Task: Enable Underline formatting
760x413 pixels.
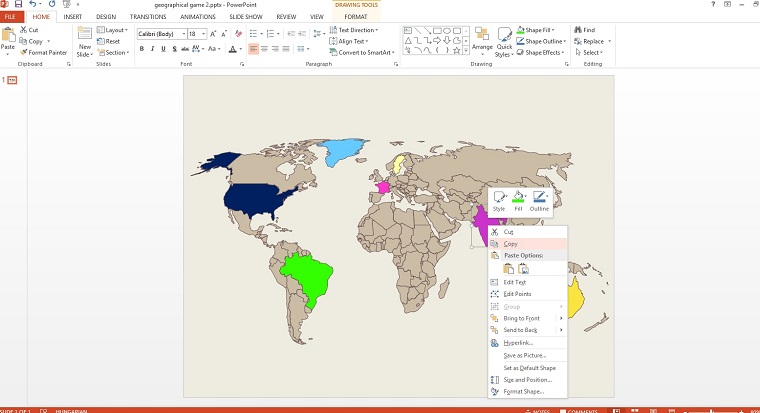Action: tap(166, 49)
